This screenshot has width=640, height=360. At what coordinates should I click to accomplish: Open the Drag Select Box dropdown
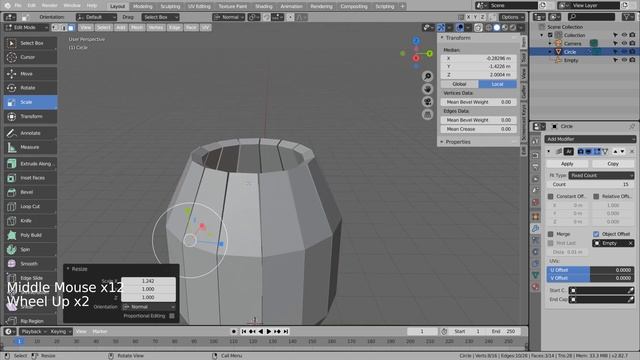[160, 17]
